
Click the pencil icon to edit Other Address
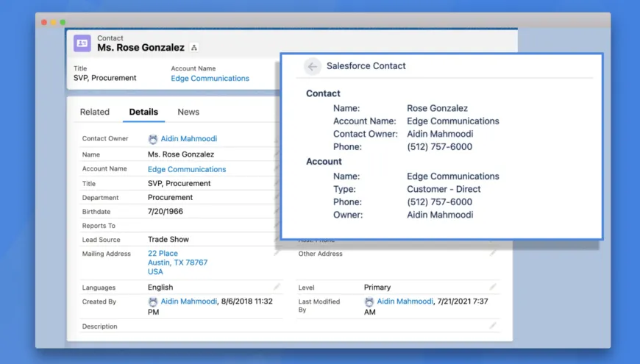[493, 253]
